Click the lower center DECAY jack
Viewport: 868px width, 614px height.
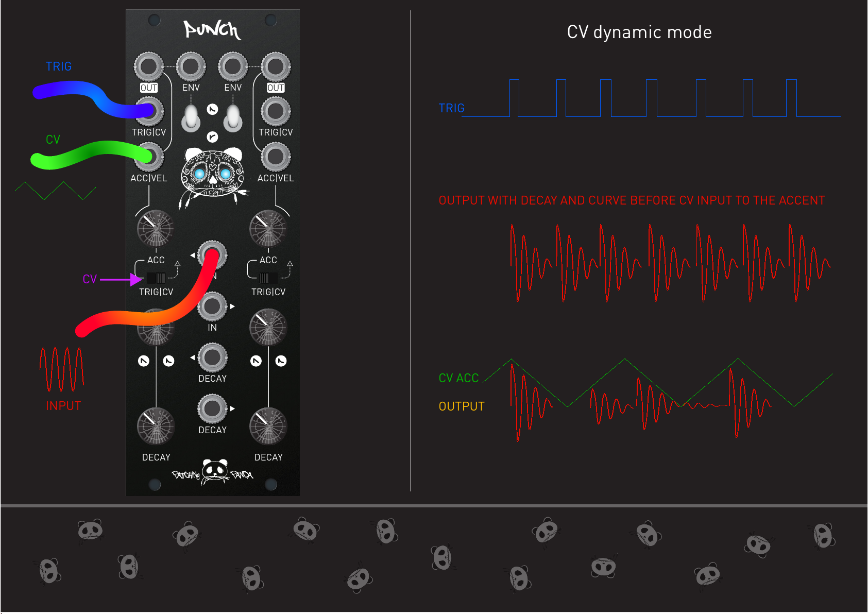point(212,409)
